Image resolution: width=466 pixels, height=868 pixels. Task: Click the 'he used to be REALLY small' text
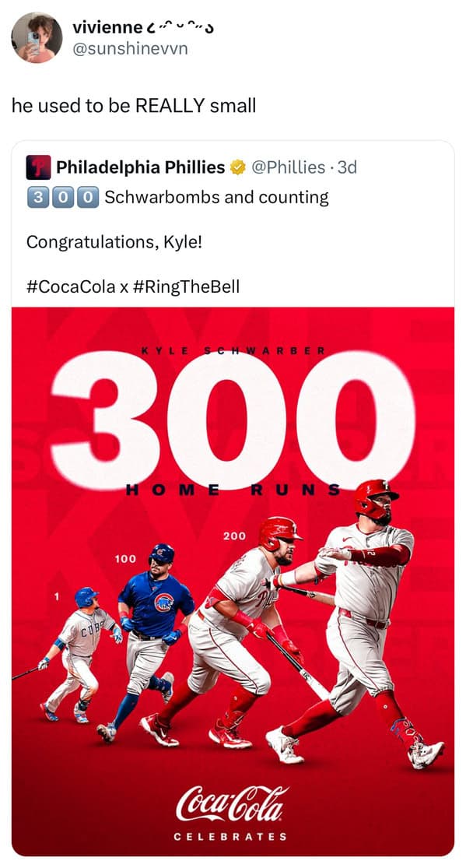pyautogui.click(x=133, y=105)
